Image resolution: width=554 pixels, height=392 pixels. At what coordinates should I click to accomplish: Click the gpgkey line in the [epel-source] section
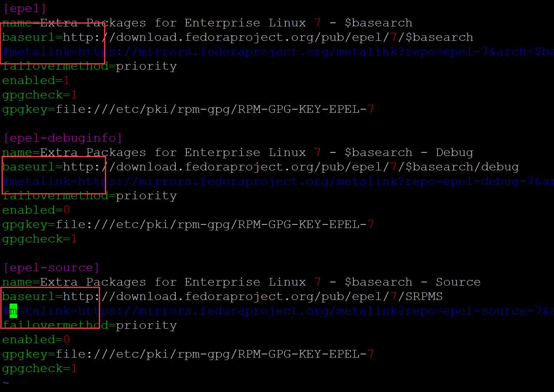pyautogui.click(x=188, y=354)
